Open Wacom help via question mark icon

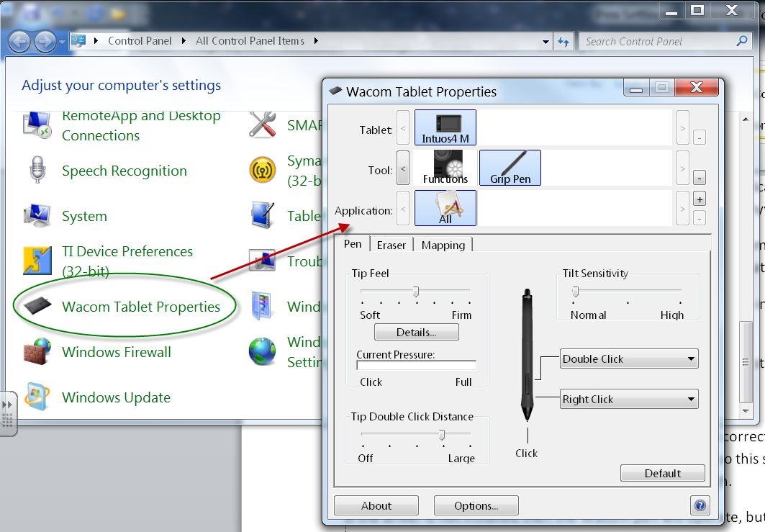[x=700, y=505]
